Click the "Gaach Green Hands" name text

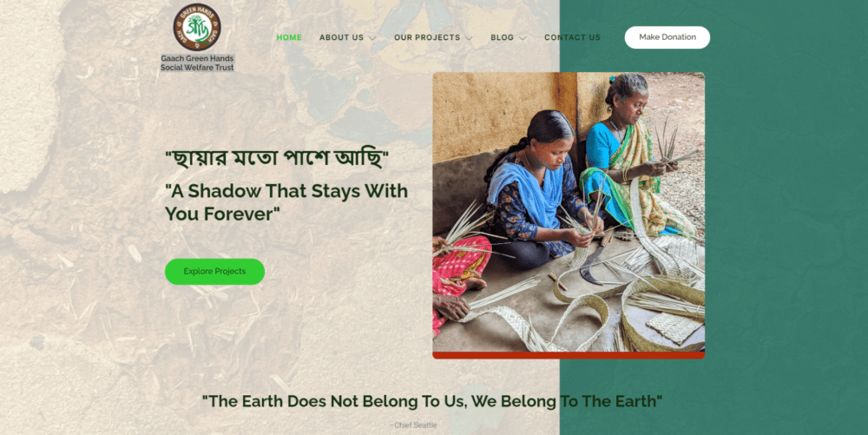click(197, 58)
